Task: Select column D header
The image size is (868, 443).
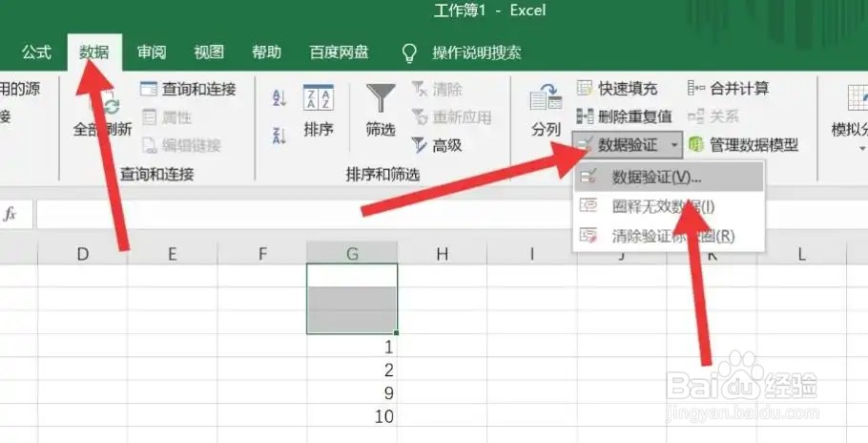Action: (x=82, y=254)
